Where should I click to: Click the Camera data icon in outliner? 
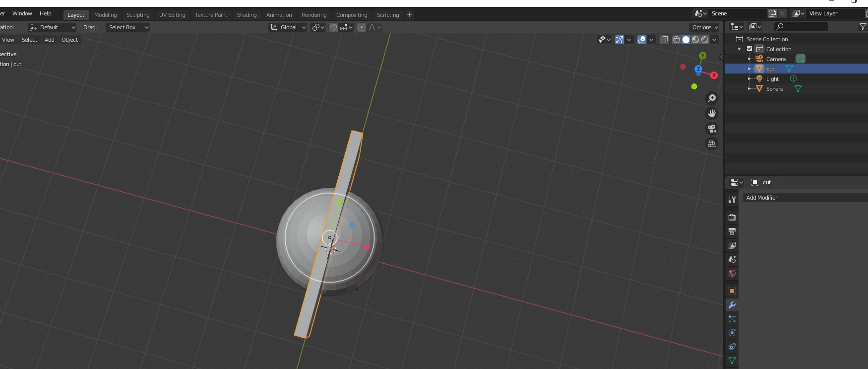[801, 59]
